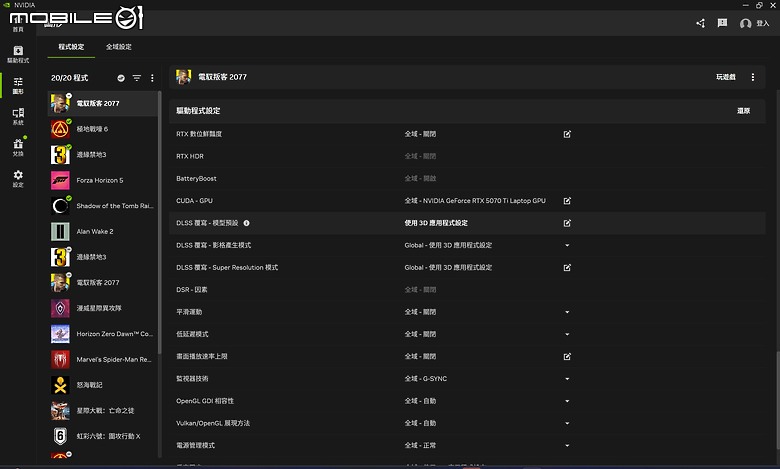The width and height of the screenshot is (780, 469).
Task: Click the 驅動程式設定 section heading
Action: 198,110
